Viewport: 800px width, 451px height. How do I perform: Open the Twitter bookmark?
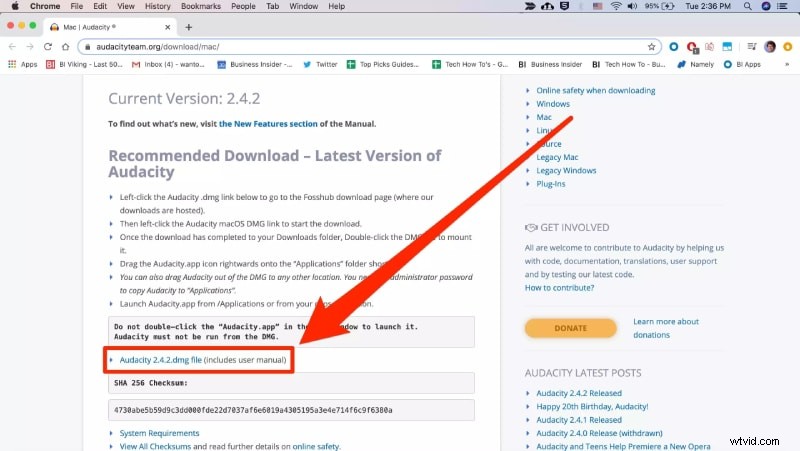(x=320, y=64)
